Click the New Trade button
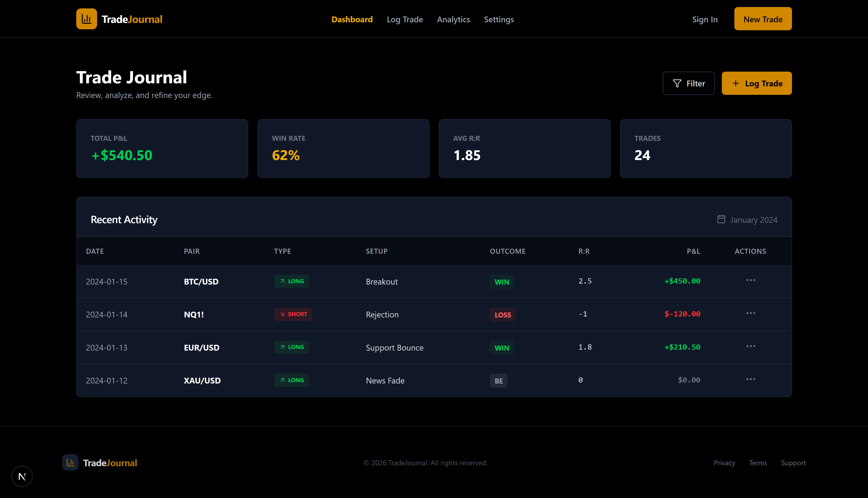 tap(763, 19)
